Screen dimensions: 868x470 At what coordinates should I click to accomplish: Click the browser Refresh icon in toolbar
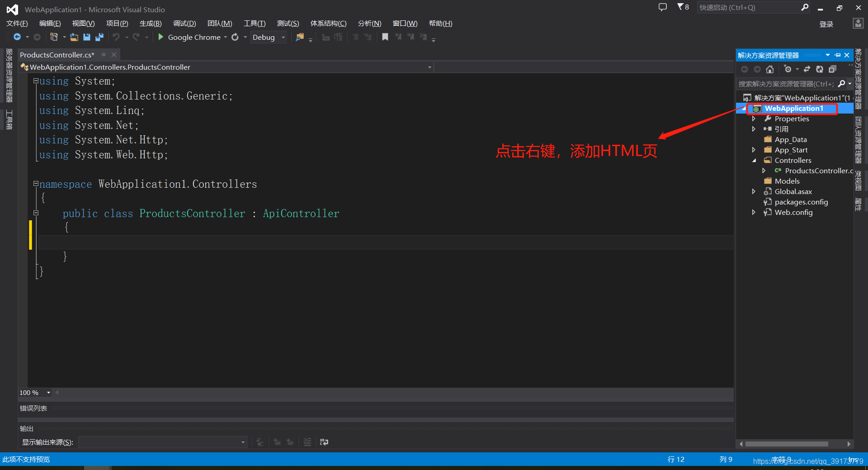(235, 37)
